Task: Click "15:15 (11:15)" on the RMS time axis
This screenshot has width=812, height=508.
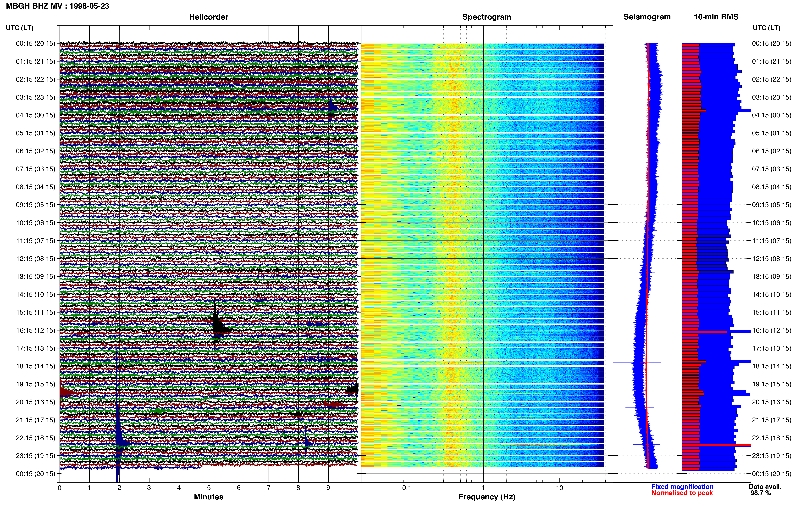Action: [x=772, y=313]
